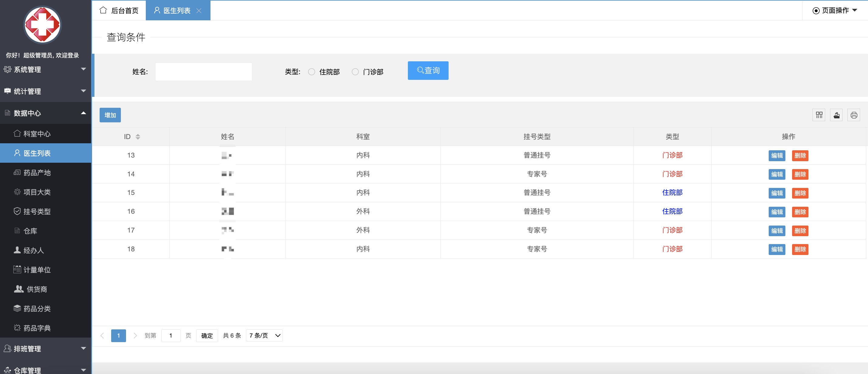Click the 确定 pagination confirm button
Viewport: 868px width, 374px height.
[207, 335]
